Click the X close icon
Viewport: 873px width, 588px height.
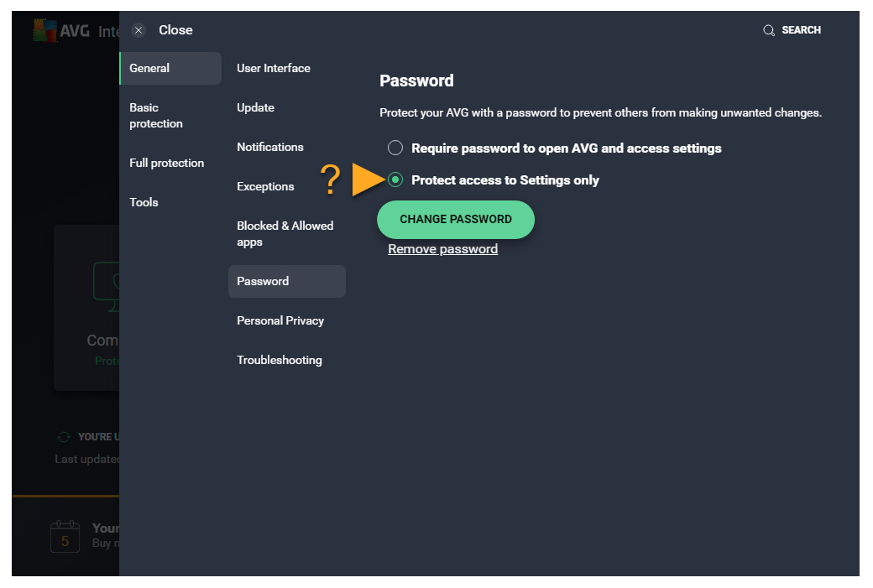point(139,30)
